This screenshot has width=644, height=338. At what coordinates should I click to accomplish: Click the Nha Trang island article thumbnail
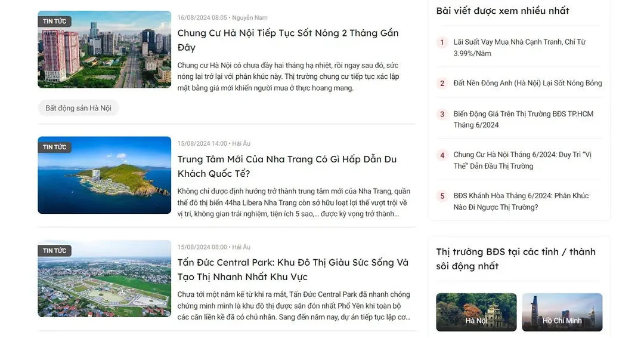point(104,175)
